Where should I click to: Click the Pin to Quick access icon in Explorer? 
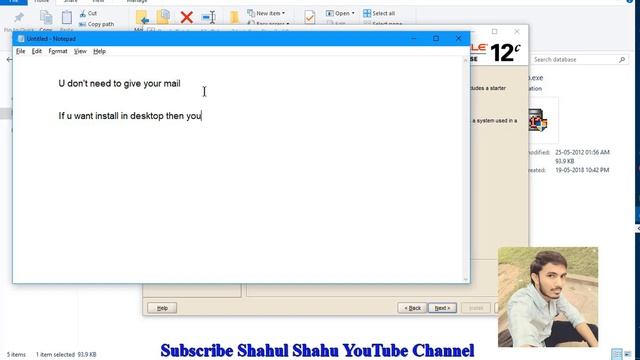click(19, 18)
